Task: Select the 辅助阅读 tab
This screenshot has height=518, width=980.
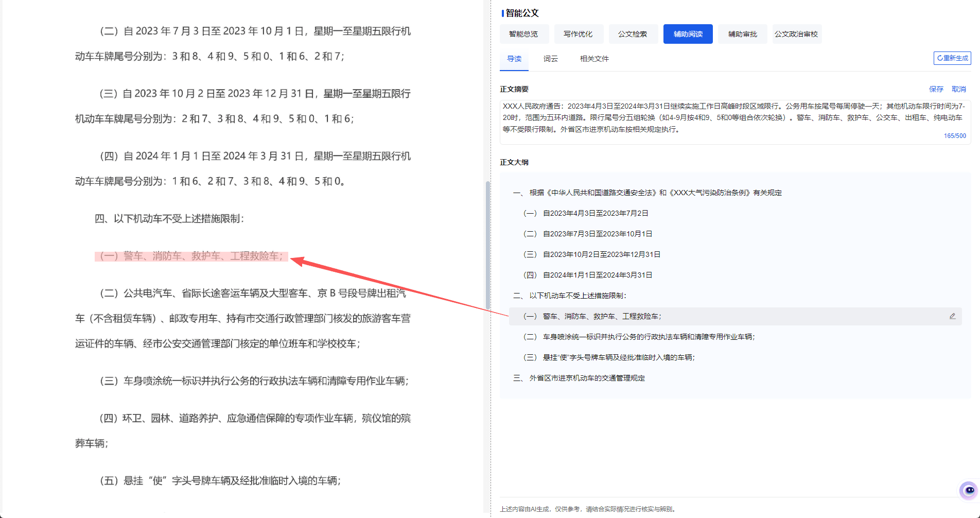Action: coord(688,34)
